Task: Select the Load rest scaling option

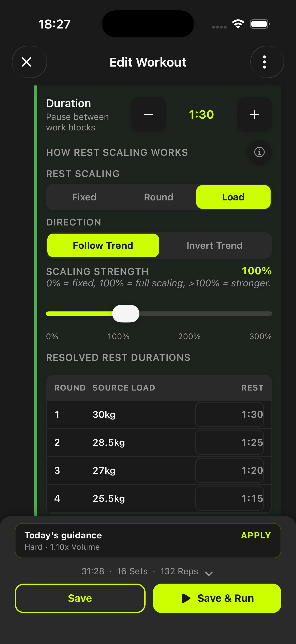Action: [x=233, y=197]
